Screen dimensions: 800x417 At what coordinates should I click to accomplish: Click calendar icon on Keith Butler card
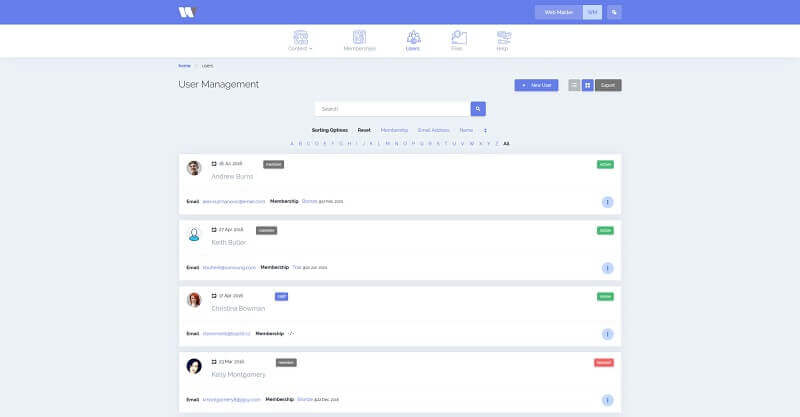[214, 230]
